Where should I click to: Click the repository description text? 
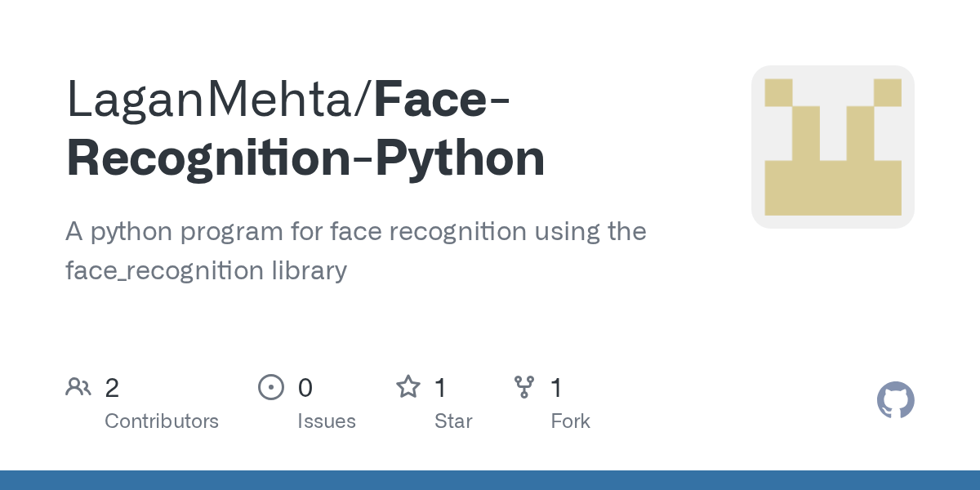(x=356, y=251)
